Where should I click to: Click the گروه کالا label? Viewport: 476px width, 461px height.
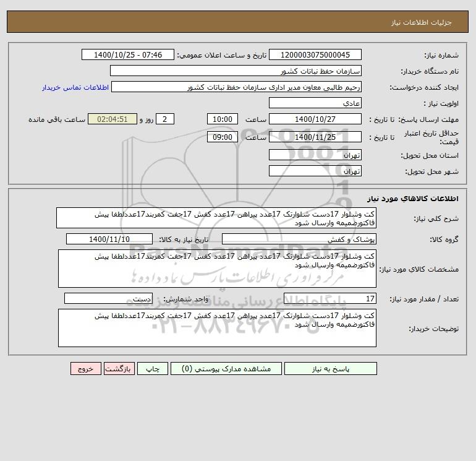click(x=444, y=239)
